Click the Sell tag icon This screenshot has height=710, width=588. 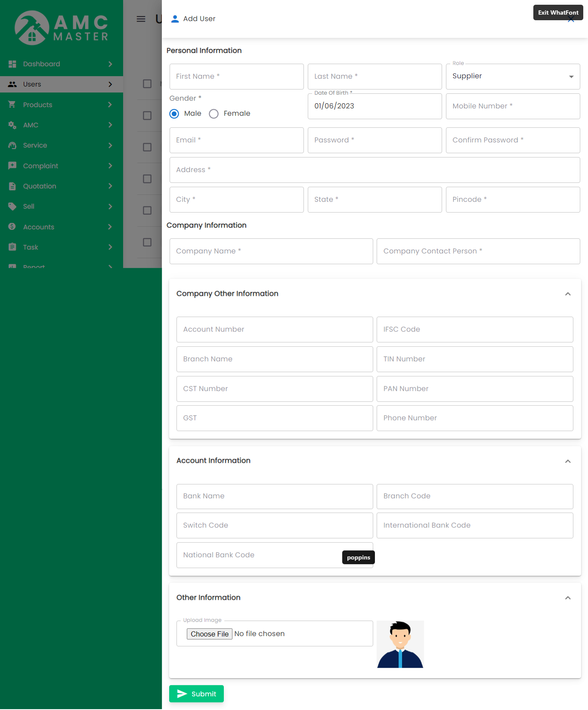pos(12,207)
